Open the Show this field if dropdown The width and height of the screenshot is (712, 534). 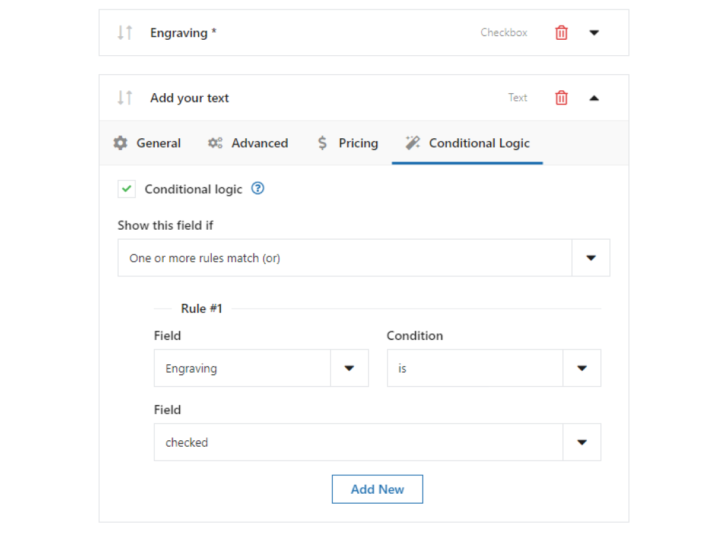[x=364, y=258]
